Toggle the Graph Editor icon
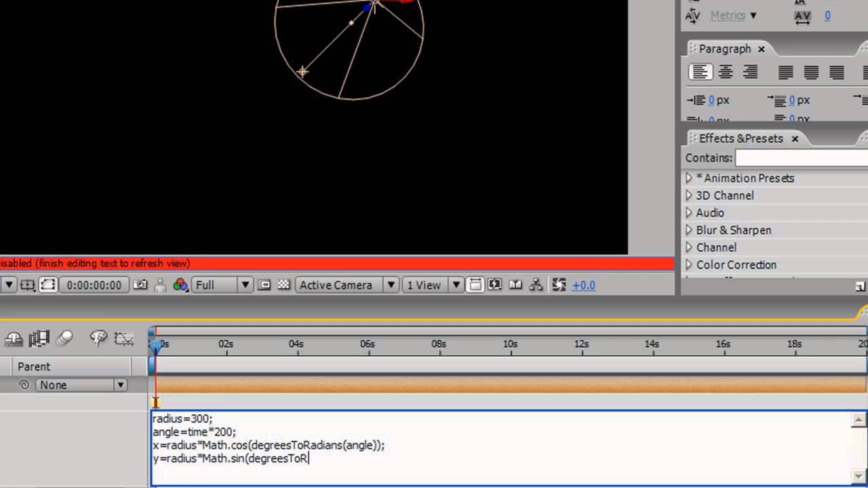868x488 pixels. 124,338
